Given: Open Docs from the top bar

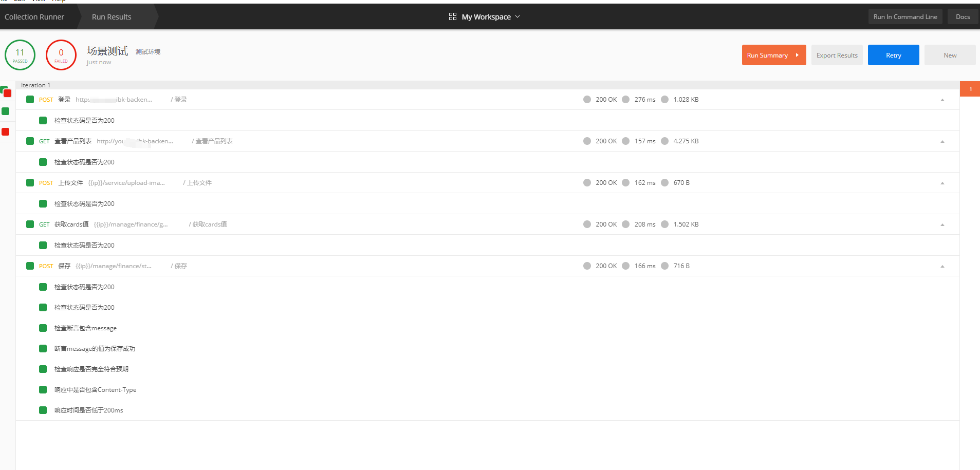Looking at the screenshot, I should (x=962, y=16).
